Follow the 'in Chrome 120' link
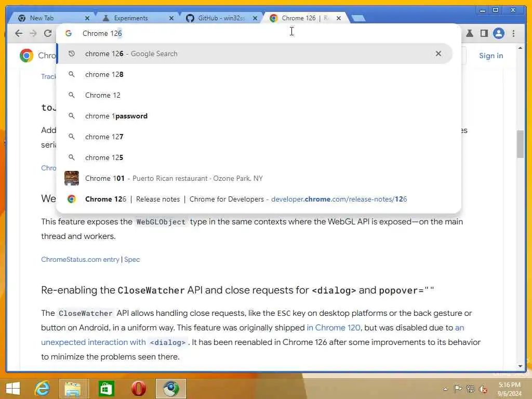 334,328
